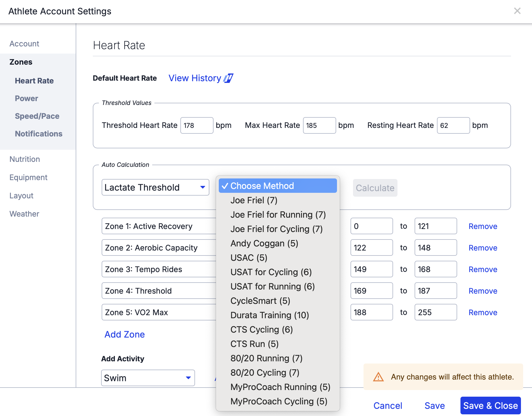Go to Notifications under Zones
532x416 pixels.
[39, 134]
